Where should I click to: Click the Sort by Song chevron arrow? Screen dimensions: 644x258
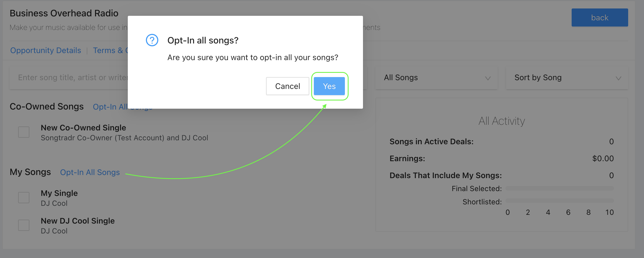pos(618,78)
